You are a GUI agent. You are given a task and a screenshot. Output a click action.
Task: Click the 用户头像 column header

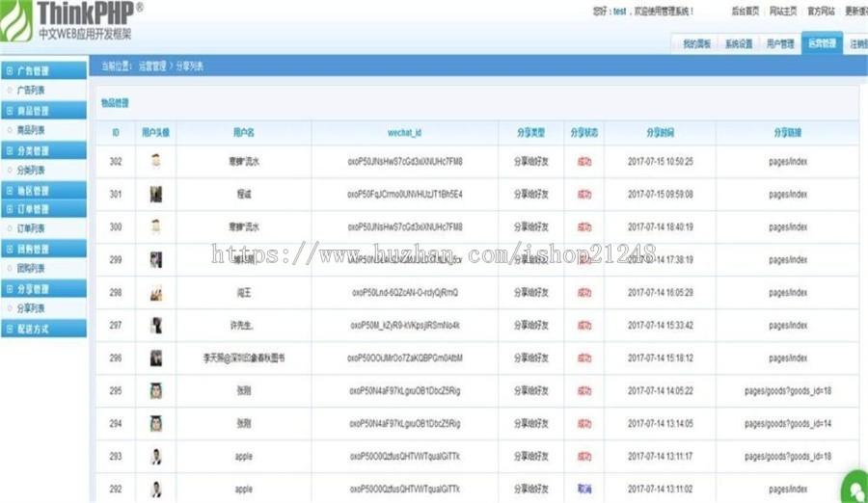point(155,133)
